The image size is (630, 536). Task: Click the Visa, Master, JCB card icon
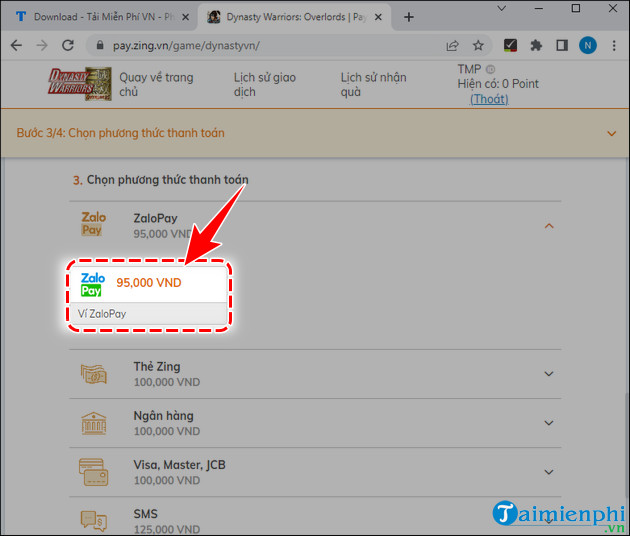point(93,473)
